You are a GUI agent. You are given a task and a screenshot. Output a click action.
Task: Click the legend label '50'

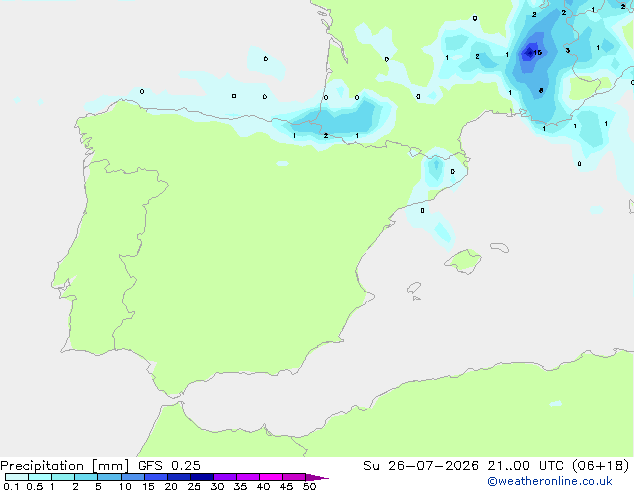309,486
